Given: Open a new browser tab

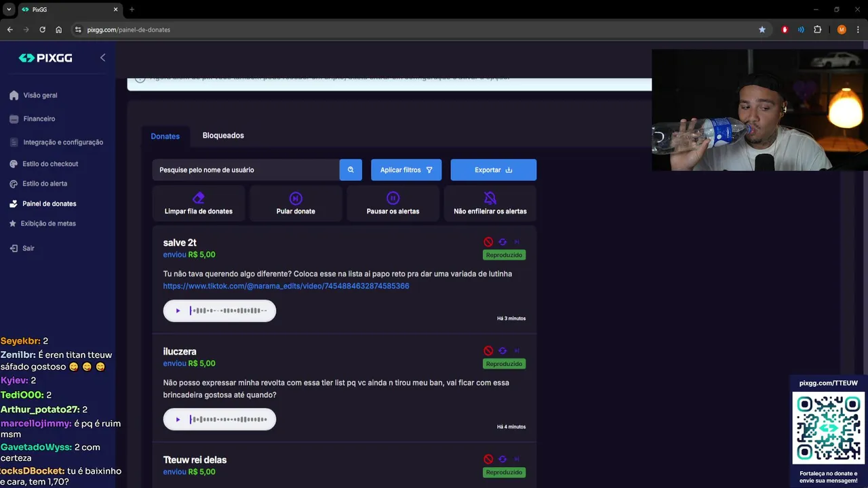Looking at the screenshot, I should (132, 9).
